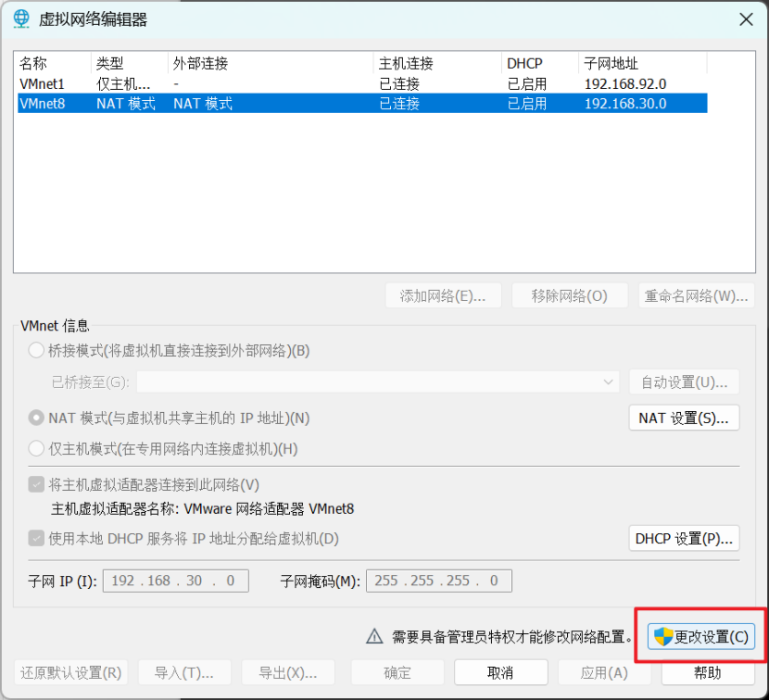769x700 pixels.
Task: Close the Virtual Network Editor window
Action: click(746, 19)
